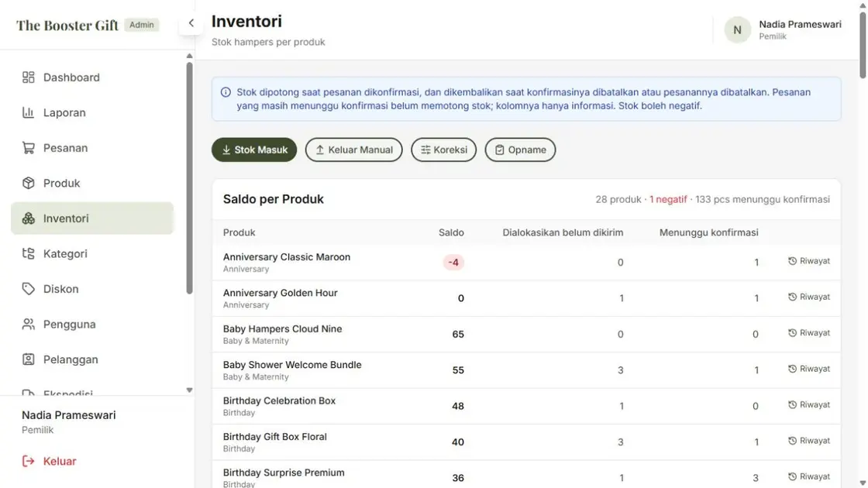The image size is (868, 488).
Task: Log out using the Keluar link
Action: pyautogui.click(x=49, y=461)
